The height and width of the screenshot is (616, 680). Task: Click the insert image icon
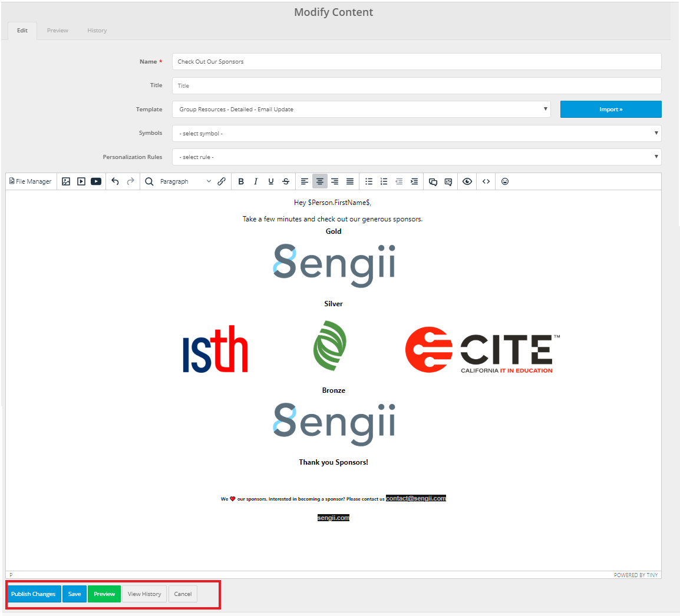pos(66,181)
